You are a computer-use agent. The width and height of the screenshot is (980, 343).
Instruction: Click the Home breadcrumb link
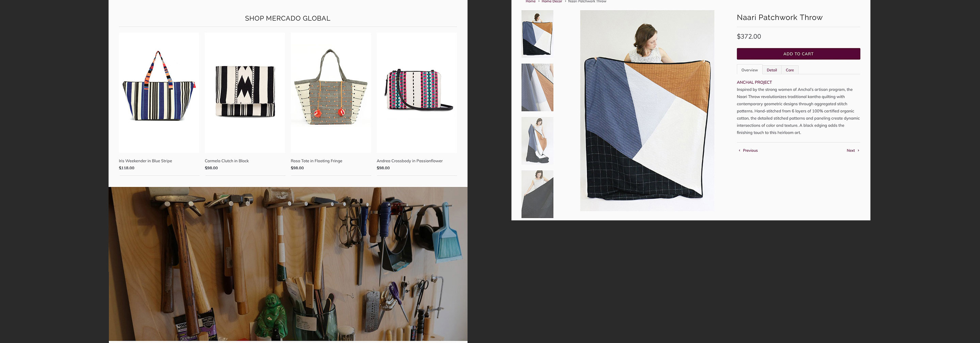[530, 1]
